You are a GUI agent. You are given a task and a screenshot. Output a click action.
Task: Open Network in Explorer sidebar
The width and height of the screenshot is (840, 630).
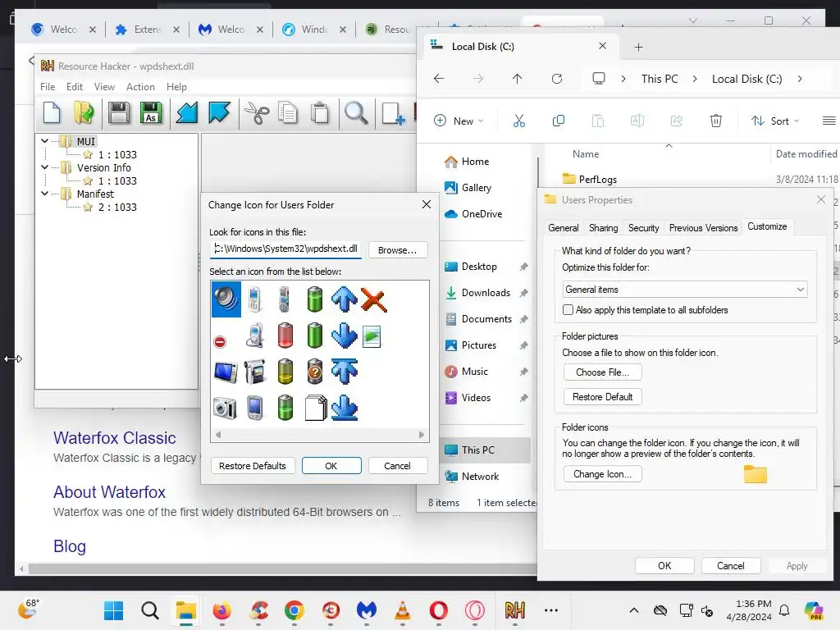click(480, 477)
